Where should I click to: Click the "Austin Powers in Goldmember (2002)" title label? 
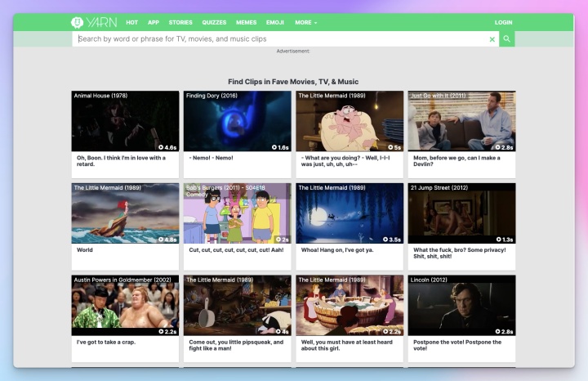(122, 280)
